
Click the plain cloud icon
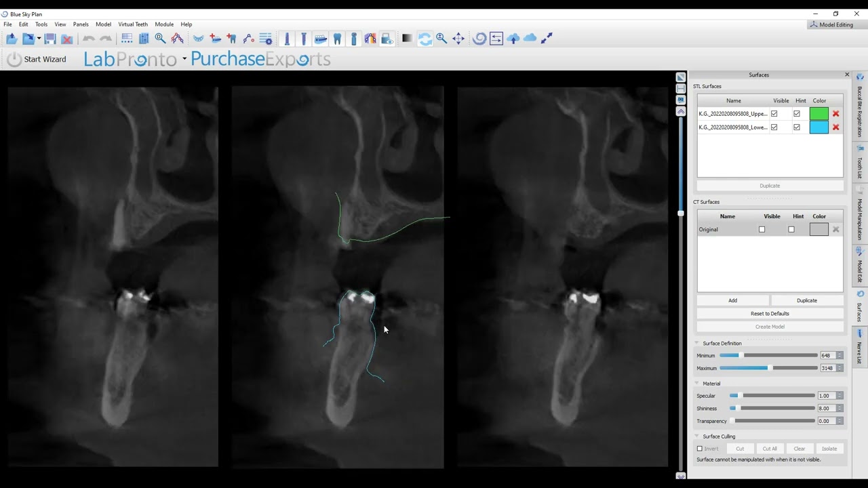(x=530, y=39)
